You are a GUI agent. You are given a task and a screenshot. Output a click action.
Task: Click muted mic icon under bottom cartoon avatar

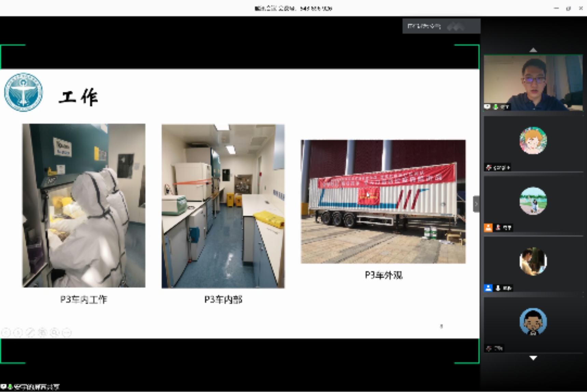489,348
